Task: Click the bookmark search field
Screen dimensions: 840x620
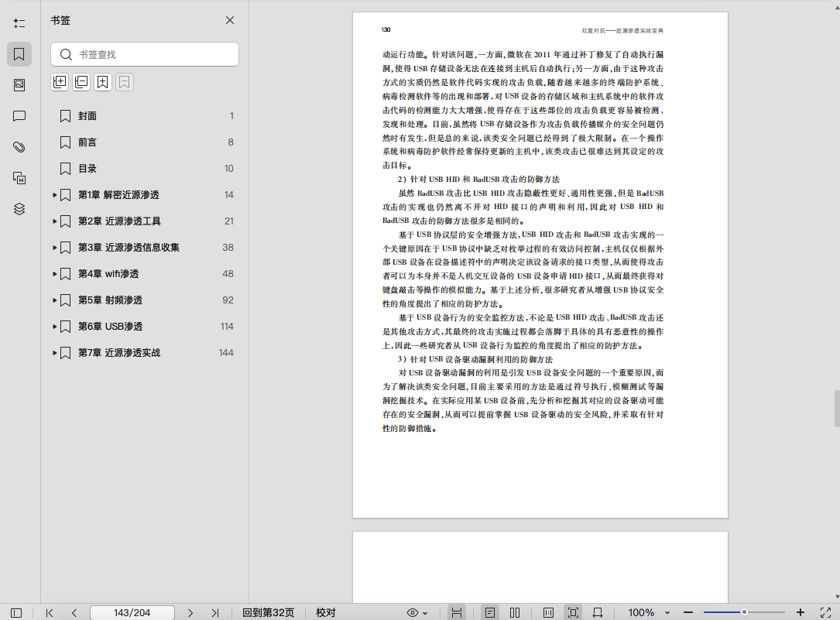Action: coord(145,54)
